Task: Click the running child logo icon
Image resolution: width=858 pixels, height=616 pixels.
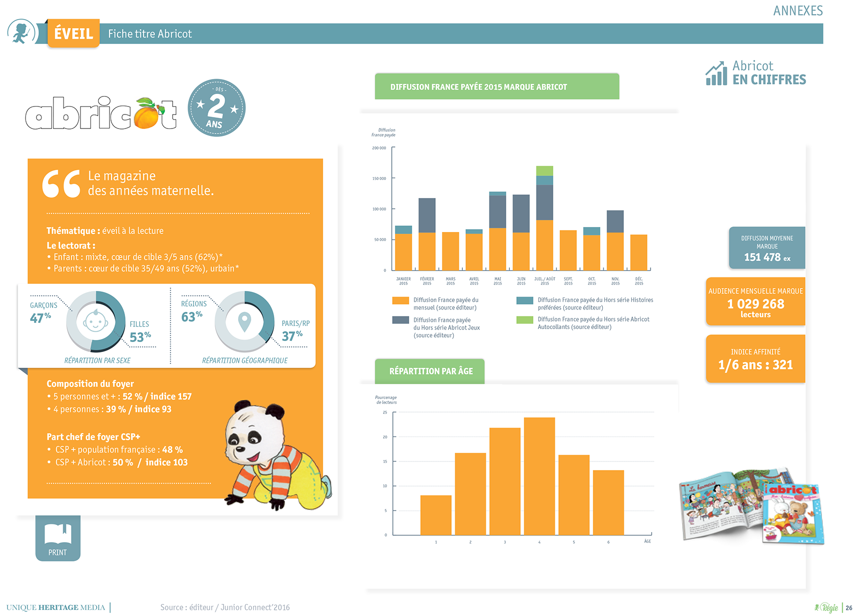Action: [22, 32]
